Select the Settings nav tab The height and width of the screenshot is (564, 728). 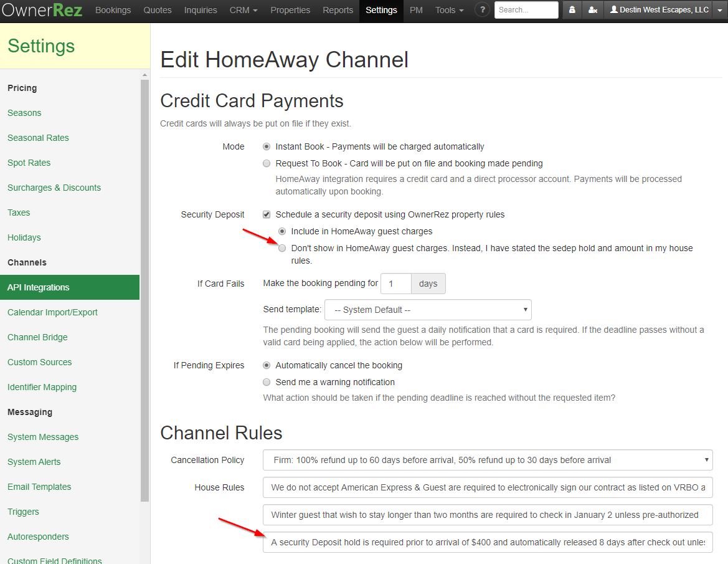click(x=381, y=10)
